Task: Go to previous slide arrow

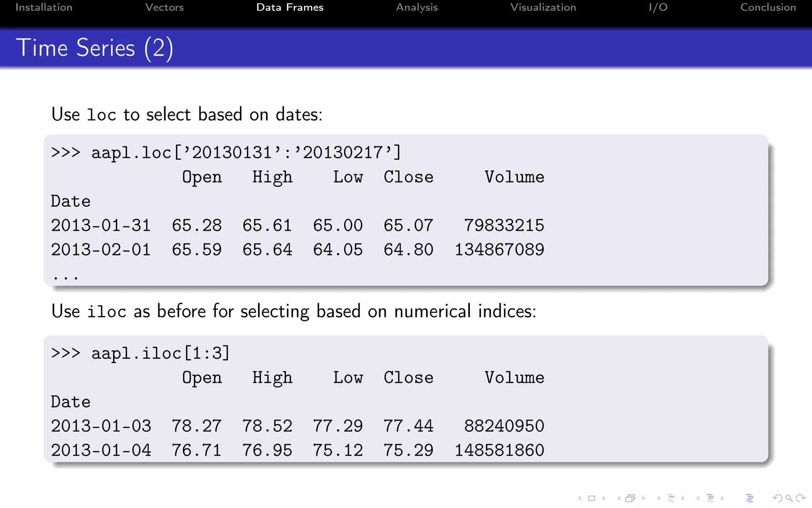Action: click(x=580, y=498)
